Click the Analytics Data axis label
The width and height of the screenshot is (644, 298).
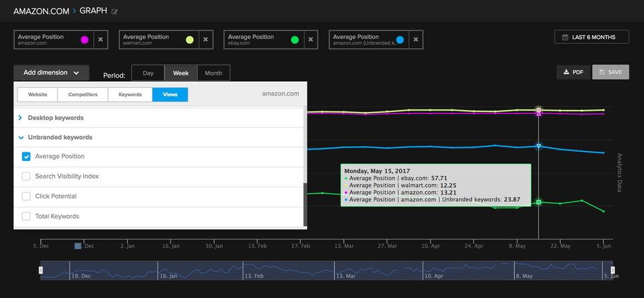[x=619, y=172]
